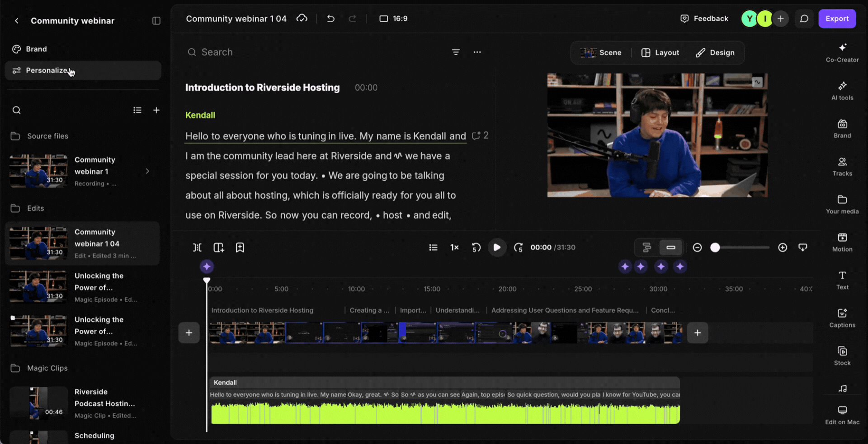Screen dimensions: 868x444
Task: Add a new scene at playhead
Action: [x=219, y=248]
